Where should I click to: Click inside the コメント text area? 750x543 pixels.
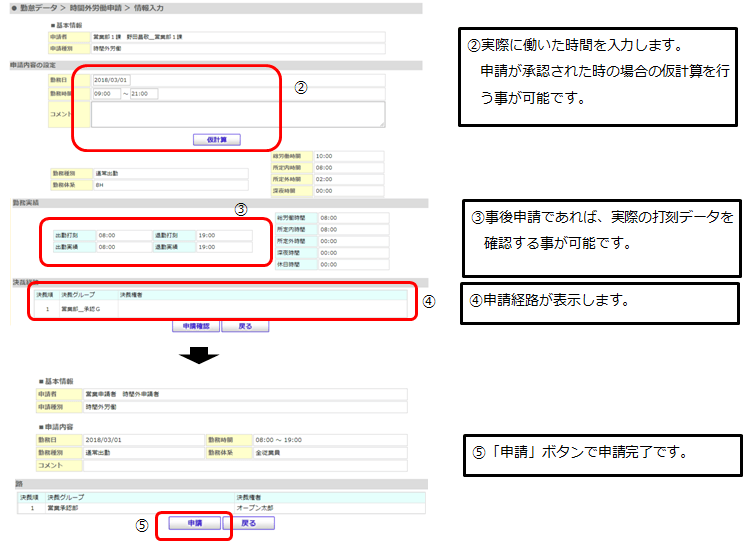238,114
